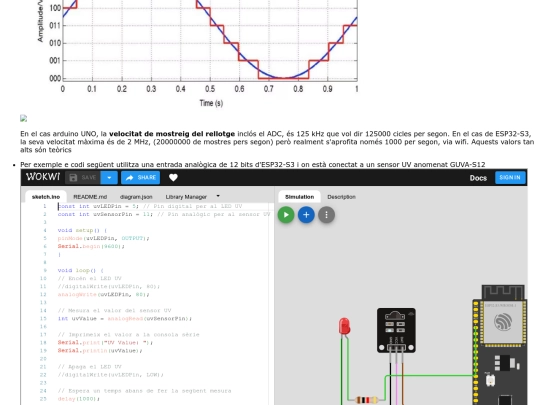
Task: Click the UV sensor module component
Action: pyautogui.click(x=396, y=331)
